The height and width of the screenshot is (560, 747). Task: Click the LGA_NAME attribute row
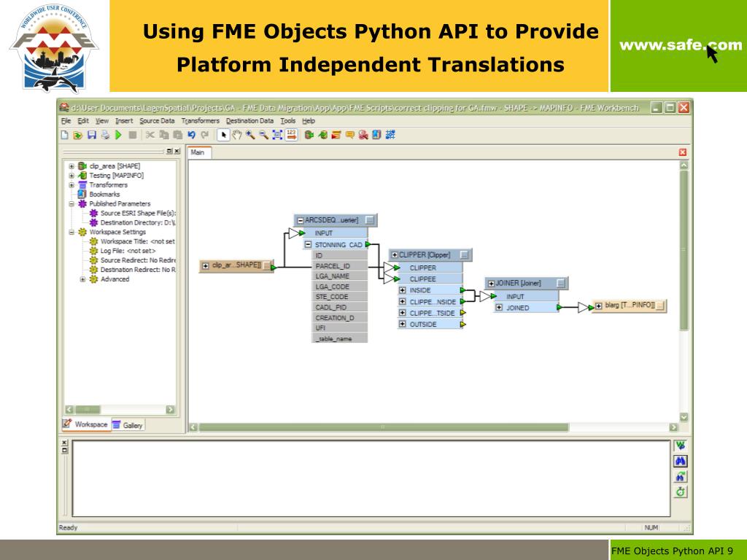[x=339, y=276]
